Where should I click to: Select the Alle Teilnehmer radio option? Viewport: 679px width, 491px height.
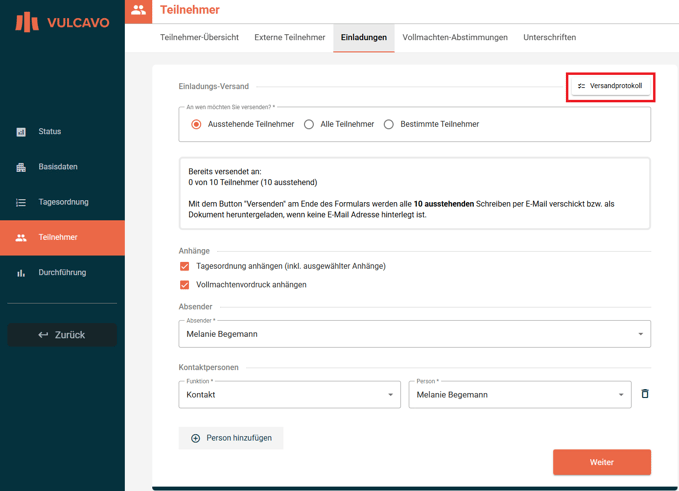click(309, 125)
